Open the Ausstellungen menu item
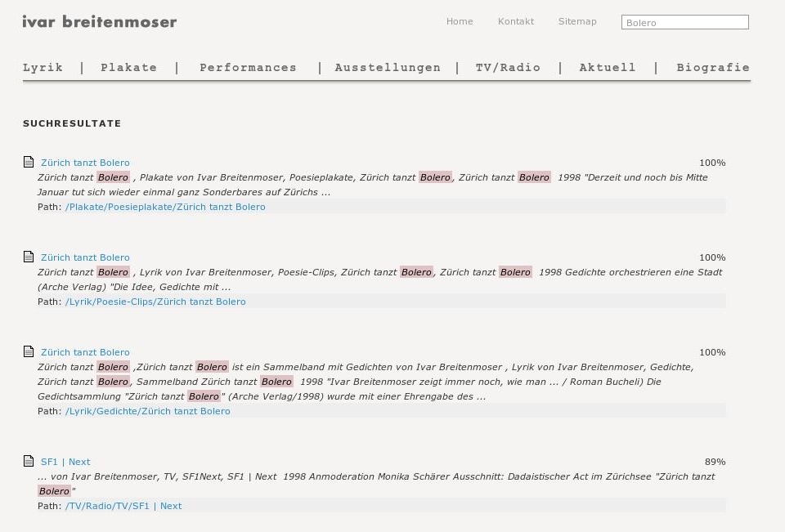Viewport: 785px width, 532px height. point(388,68)
